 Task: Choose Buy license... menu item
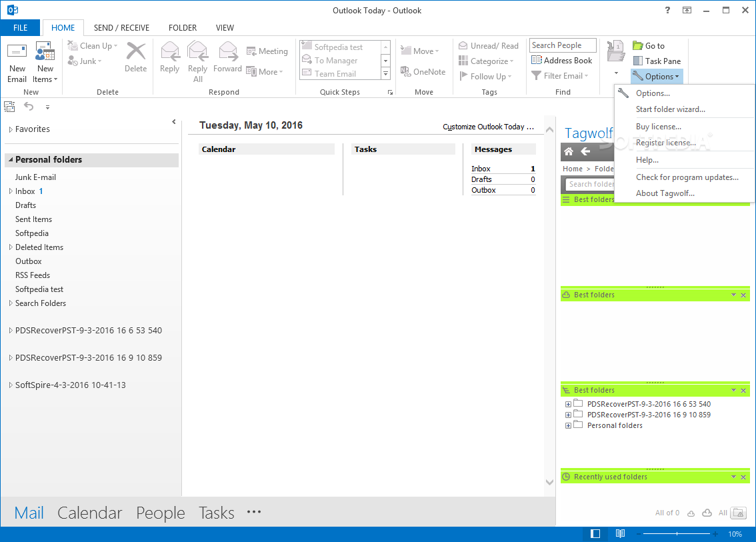pos(685,127)
